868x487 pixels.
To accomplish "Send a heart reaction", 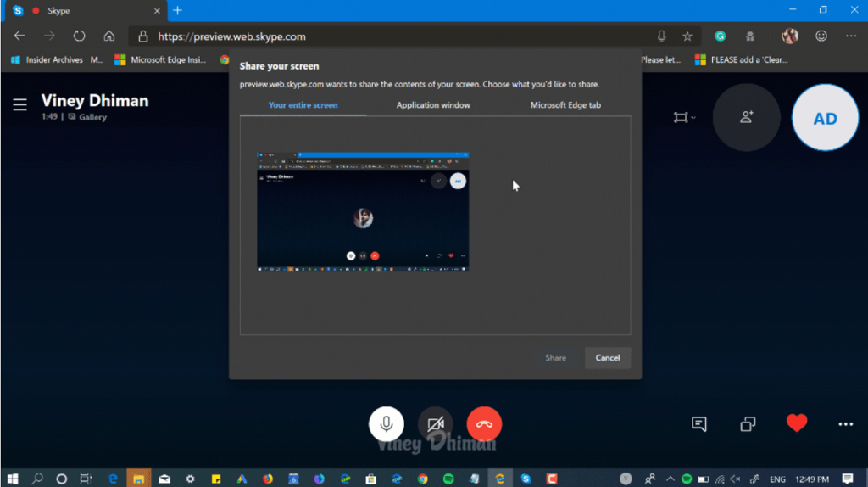I will pos(797,423).
